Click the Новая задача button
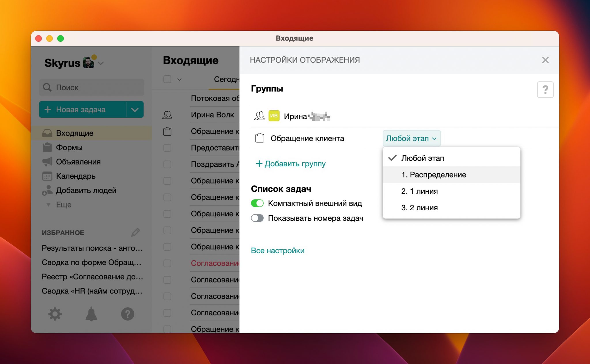590x364 pixels. point(83,109)
